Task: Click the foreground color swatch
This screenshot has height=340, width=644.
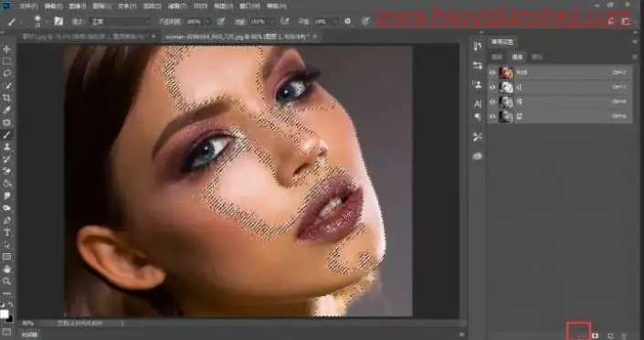Action: [x=4, y=314]
